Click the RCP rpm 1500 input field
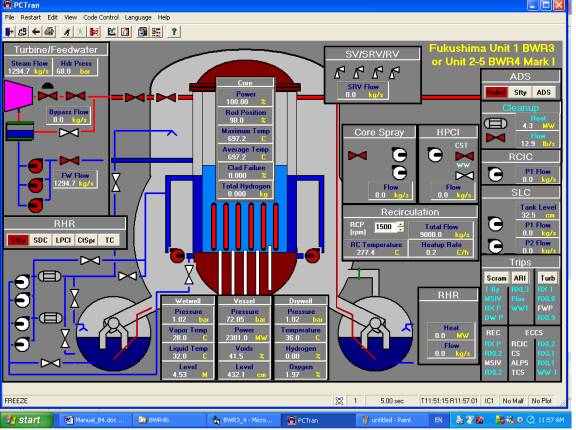 (386, 227)
